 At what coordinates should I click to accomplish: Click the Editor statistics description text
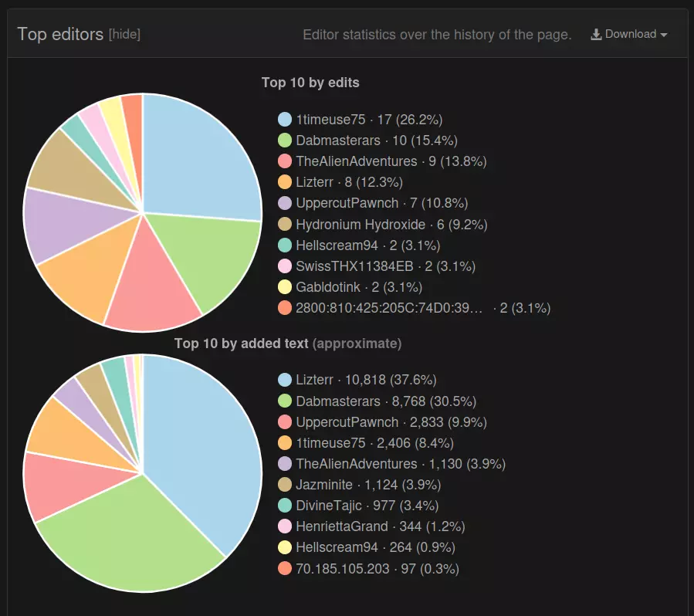tap(437, 35)
